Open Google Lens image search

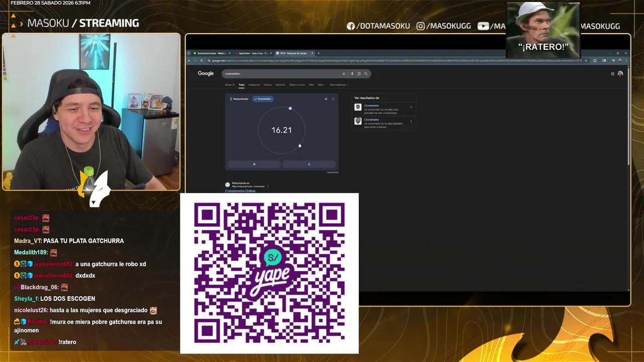[x=359, y=74]
